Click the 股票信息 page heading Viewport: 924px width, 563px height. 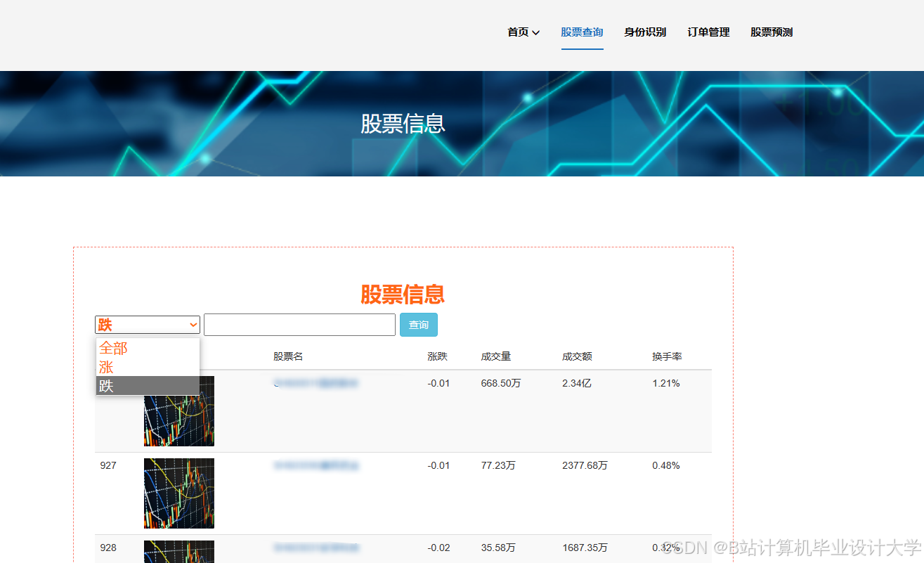coord(403,295)
